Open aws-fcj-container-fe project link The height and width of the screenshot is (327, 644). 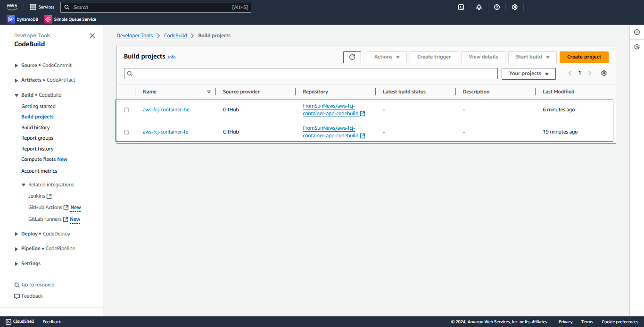pyautogui.click(x=165, y=132)
